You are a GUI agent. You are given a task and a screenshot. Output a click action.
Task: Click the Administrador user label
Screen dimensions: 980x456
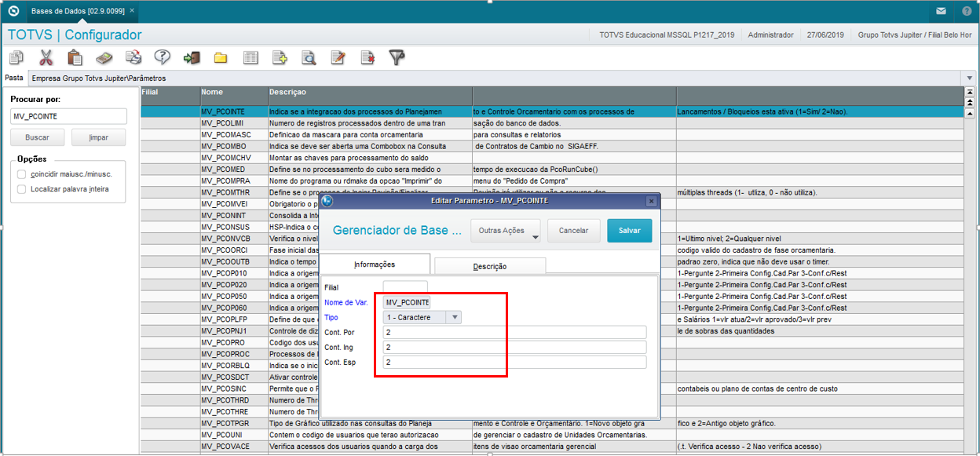pos(770,35)
